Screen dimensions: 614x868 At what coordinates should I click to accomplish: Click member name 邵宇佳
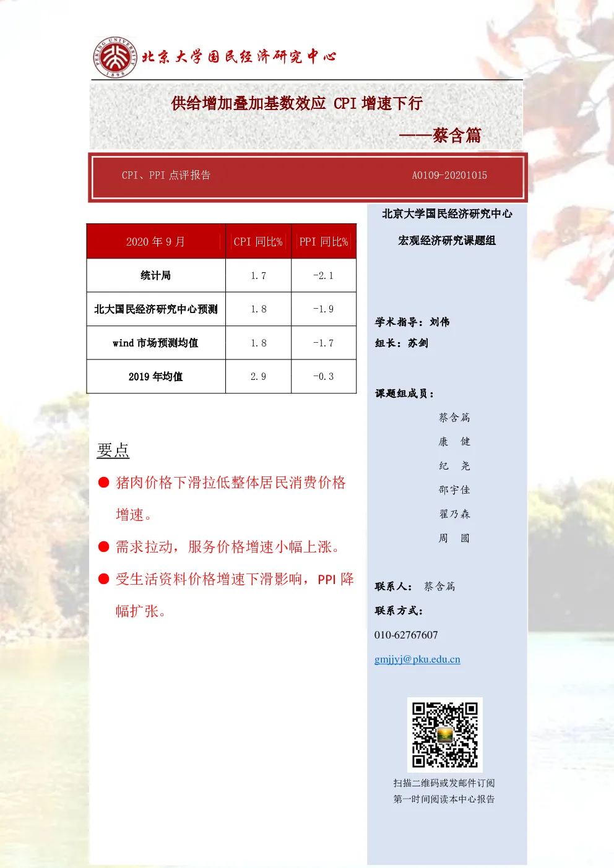pos(454,490)
